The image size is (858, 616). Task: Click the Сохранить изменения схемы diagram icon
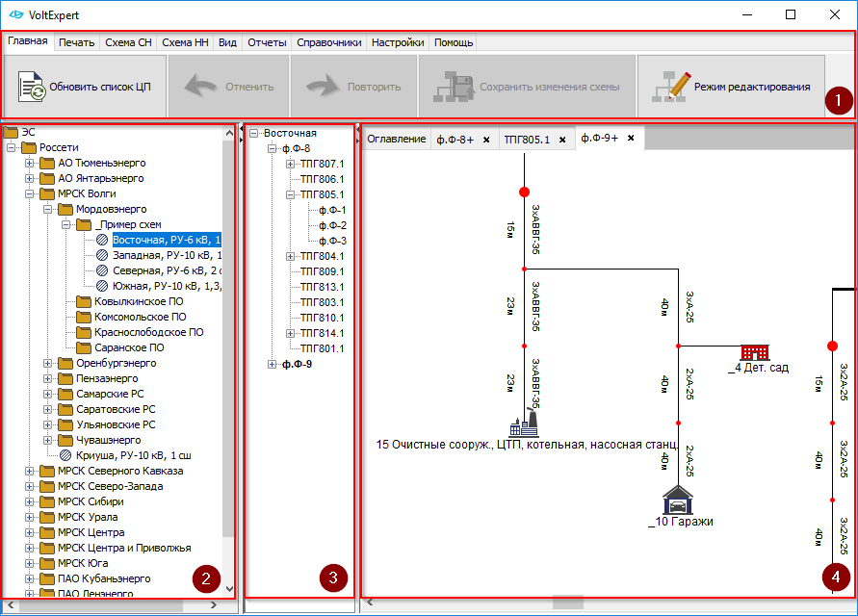454,87
